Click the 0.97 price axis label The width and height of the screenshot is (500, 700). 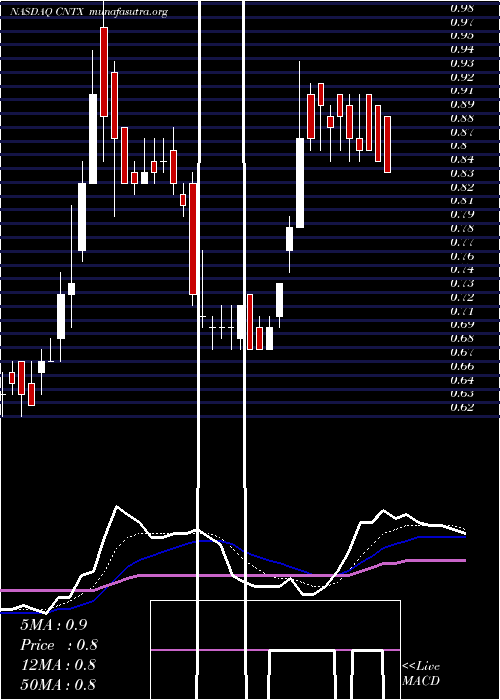pos(462,21)
